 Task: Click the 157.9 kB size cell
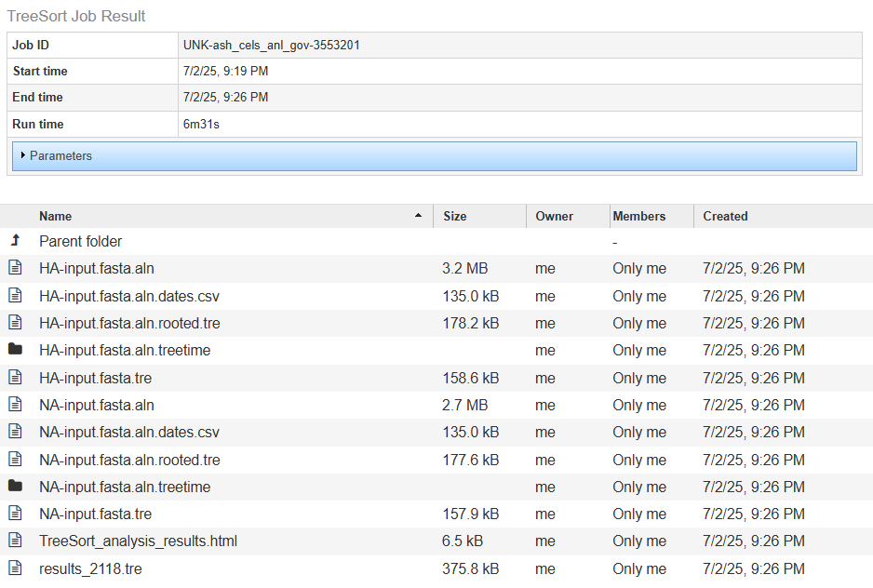click(470, 514)
